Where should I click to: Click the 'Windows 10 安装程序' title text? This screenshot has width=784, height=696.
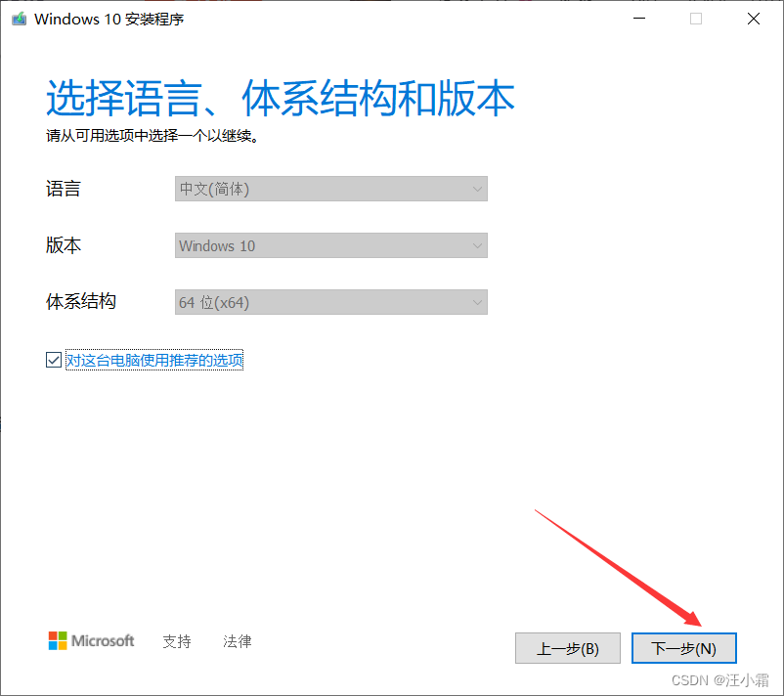109,19
